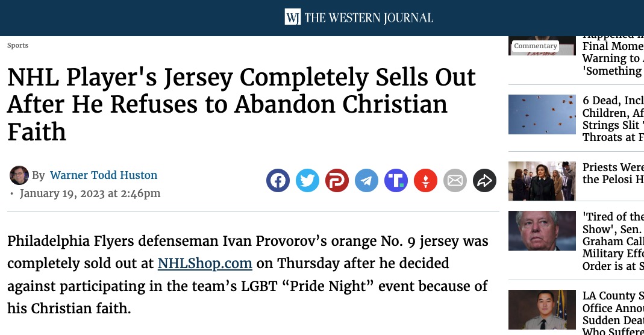Open The Western Journal logo homepage

click(359, 17)
